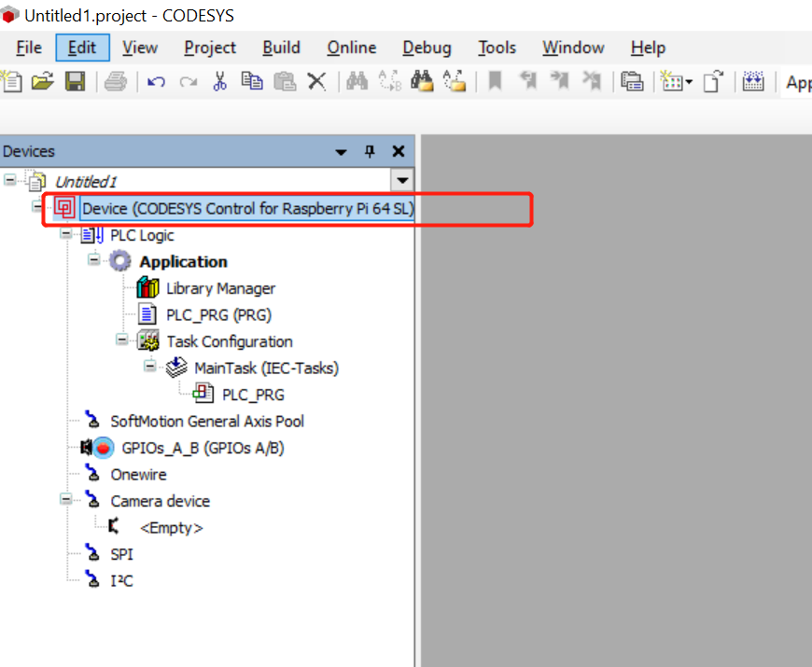The width and height of the screenshot is (812, 667).
Task: Click the Print toolbar icon
Action: point(116,81)
